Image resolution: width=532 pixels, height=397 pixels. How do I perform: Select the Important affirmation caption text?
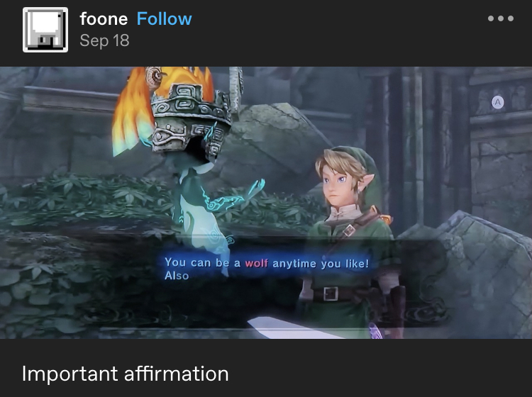point(125,374)
